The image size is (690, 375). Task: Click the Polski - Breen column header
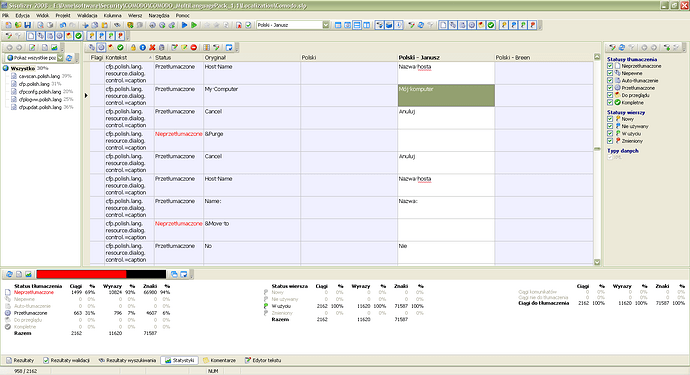click(x=543, y=58)
